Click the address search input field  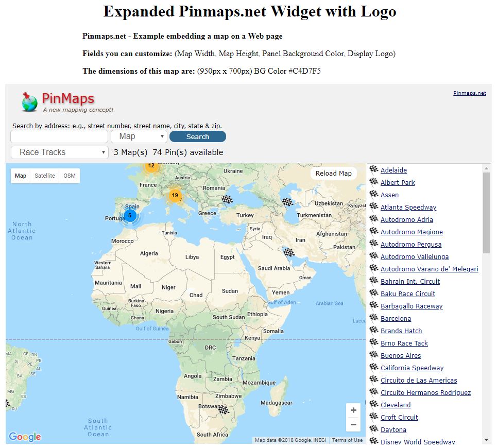click(59, 136)
